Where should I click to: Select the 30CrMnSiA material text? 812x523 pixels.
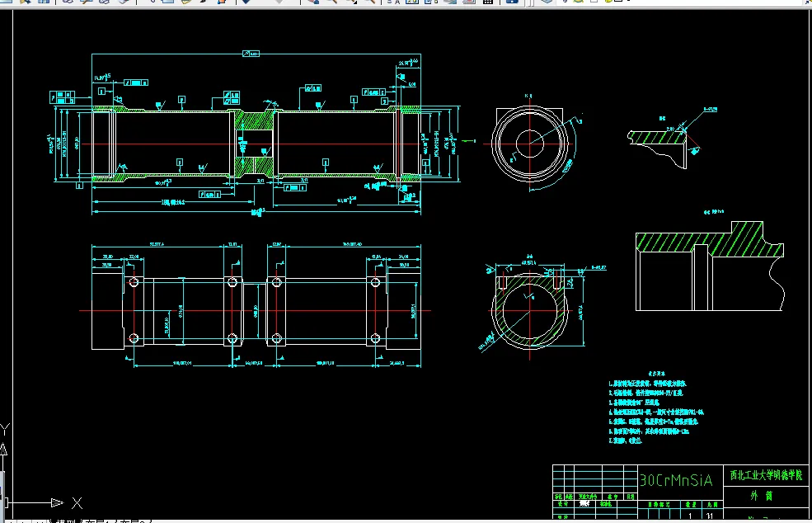click(676, 480)
